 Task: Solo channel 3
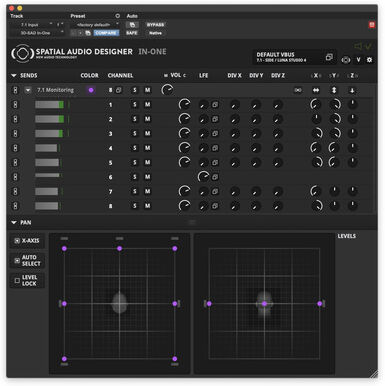tap(135, 133)
